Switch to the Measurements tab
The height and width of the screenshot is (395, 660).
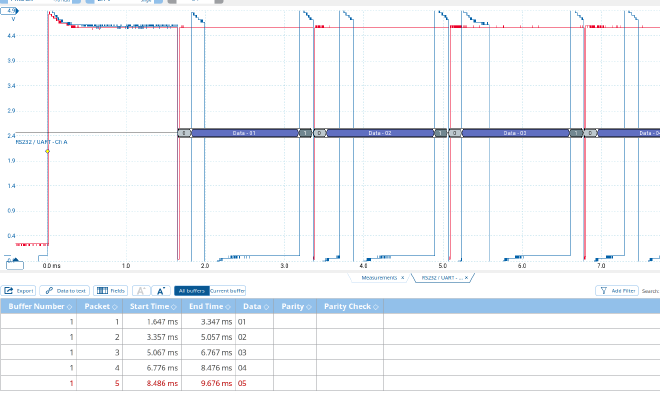click(379, 278)
